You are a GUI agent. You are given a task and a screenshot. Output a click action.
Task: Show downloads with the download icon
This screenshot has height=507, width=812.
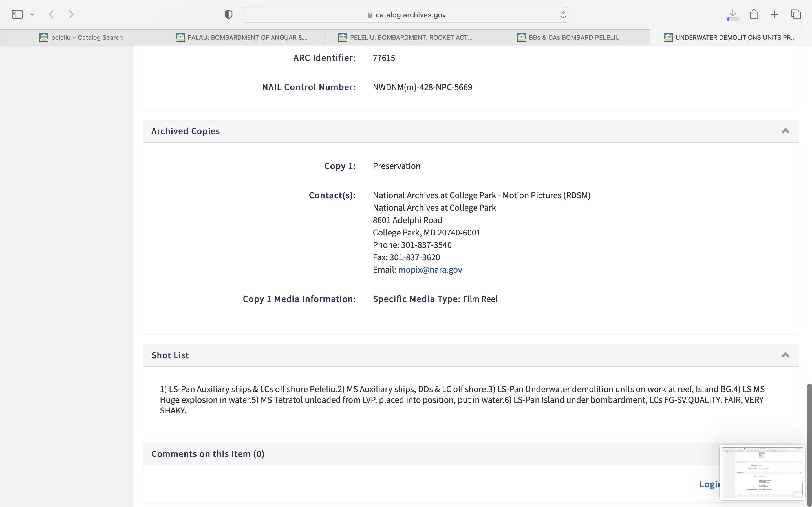(x=733, y=14)
